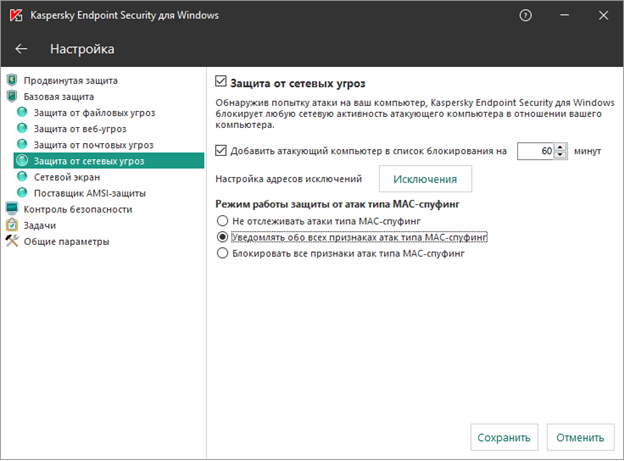The image size is (625, 461).
Task: Click the Firewall status circle icon
Action: [24, 177]
